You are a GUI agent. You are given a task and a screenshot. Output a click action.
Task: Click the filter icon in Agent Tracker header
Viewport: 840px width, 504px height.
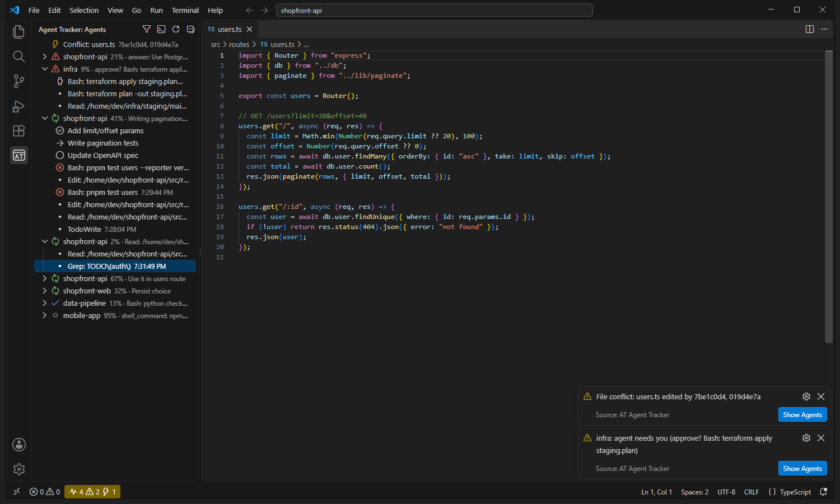147,29
